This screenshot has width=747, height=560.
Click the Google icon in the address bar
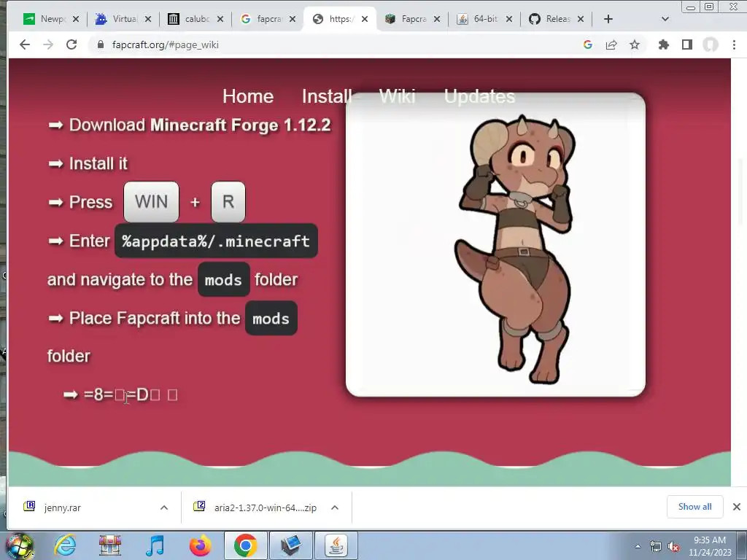click(x=588, y=44)
